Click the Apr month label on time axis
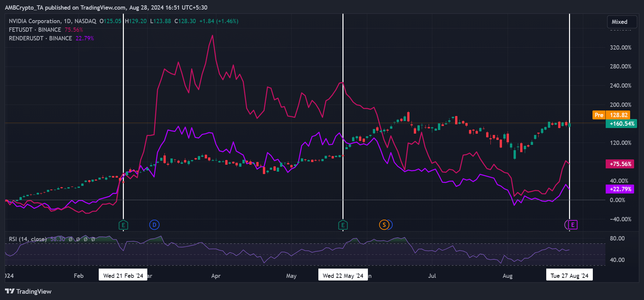The image size is (644, 300). click(216, 276)
